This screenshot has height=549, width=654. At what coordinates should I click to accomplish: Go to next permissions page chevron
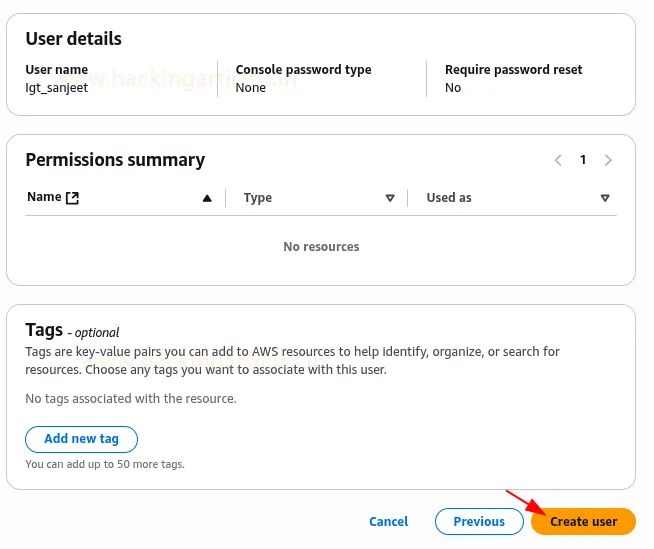point(609,160)
